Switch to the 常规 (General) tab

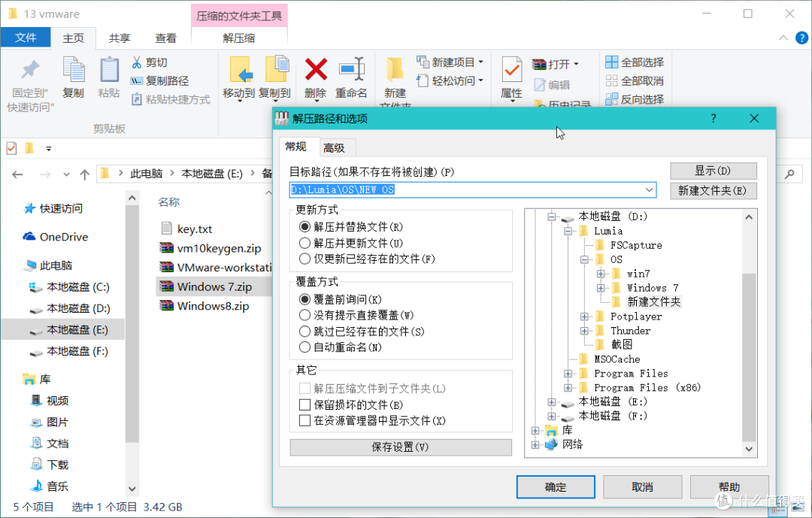click(295, 147)
